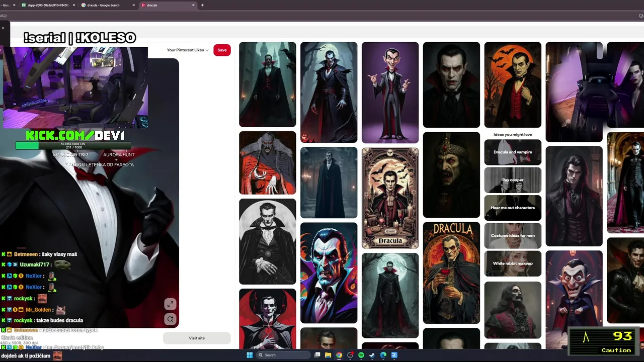The height and width of the screenshot is (362, 644).
Task: Open the Visit site button
Action: pyautogui.click(x=197, y=338)
